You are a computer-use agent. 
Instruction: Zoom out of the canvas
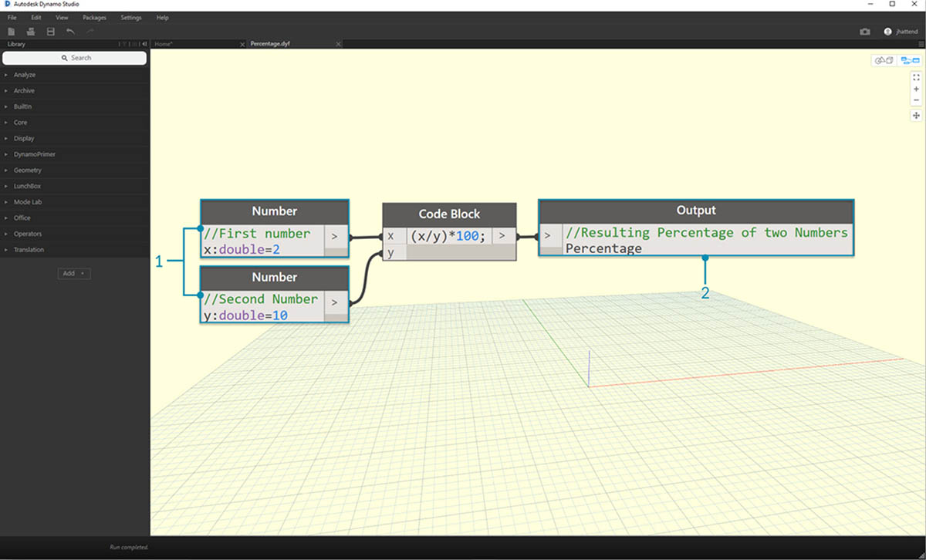pyautogui.click(x=916, y=100)
